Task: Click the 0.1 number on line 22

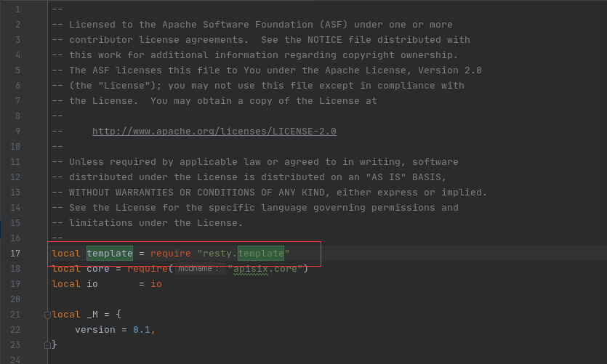Action: click(x=141, y=330)
